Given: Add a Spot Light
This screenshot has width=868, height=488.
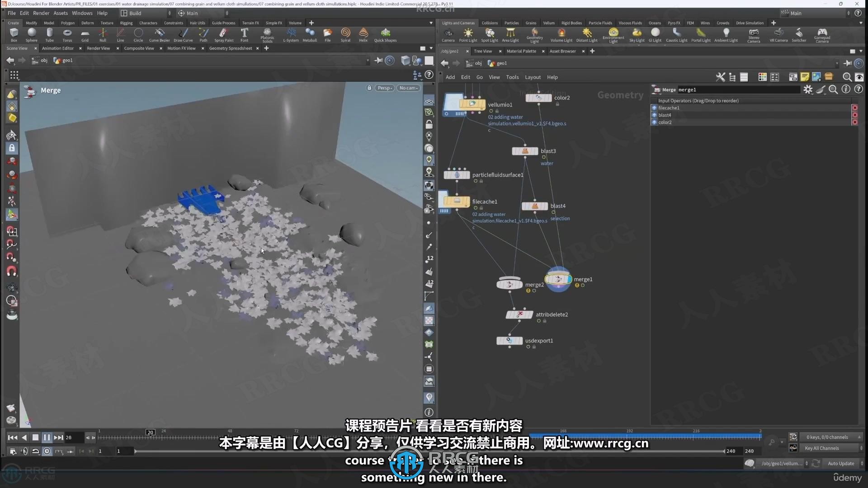Looking at the screenshot, I should coord(490,35).
